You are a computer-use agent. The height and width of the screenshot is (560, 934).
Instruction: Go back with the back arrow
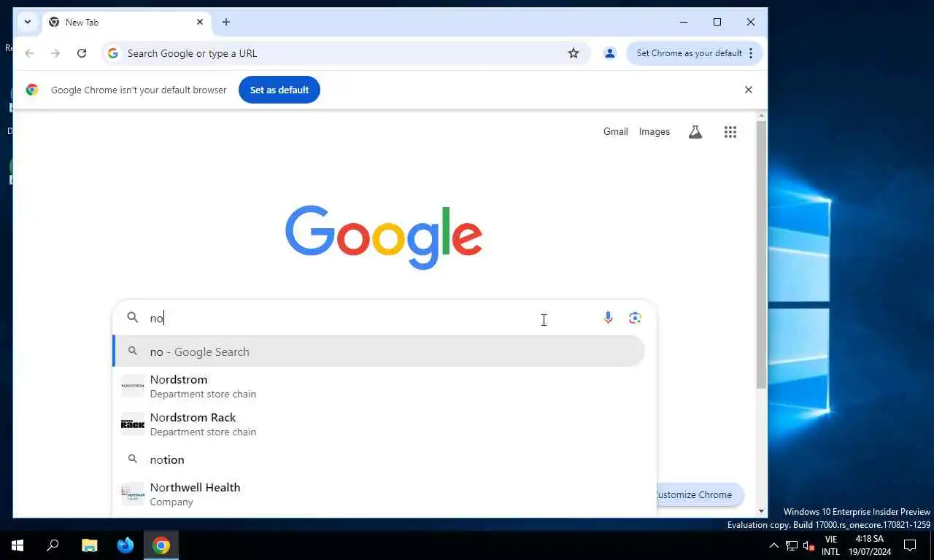[30, 53]
